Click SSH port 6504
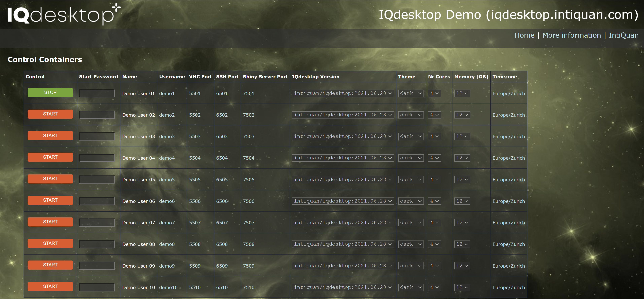 click(222, 158)
